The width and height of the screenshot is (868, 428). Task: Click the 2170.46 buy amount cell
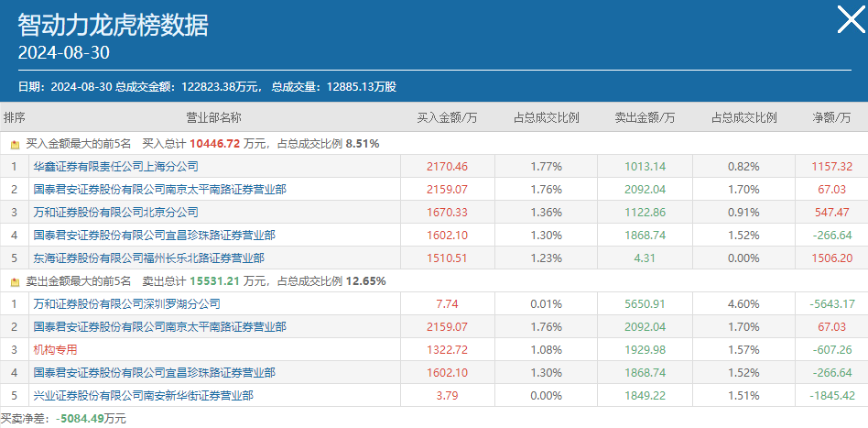[448, 166]
